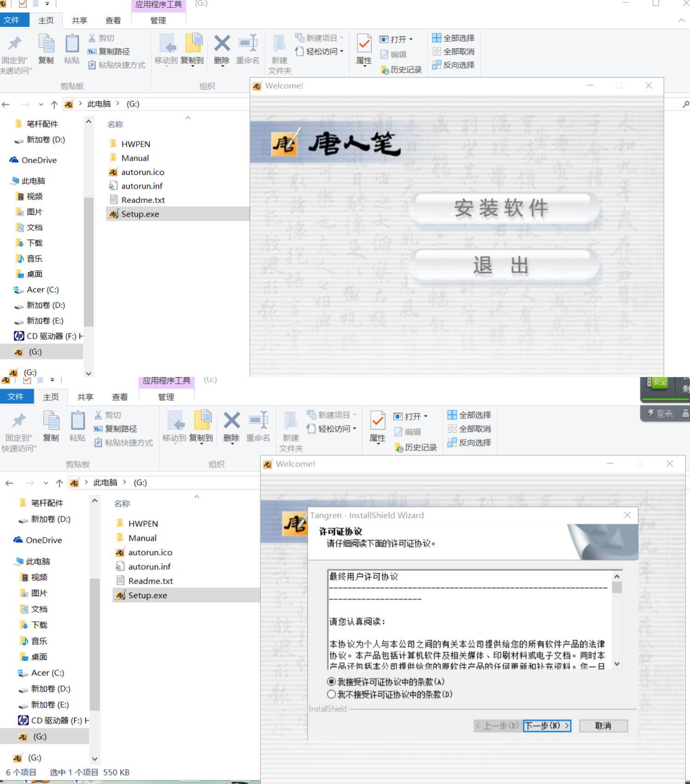Click Pin to Quick access in upper Explorer ribbon
This screenshot has width=690, height=784.
click(15, 54)
